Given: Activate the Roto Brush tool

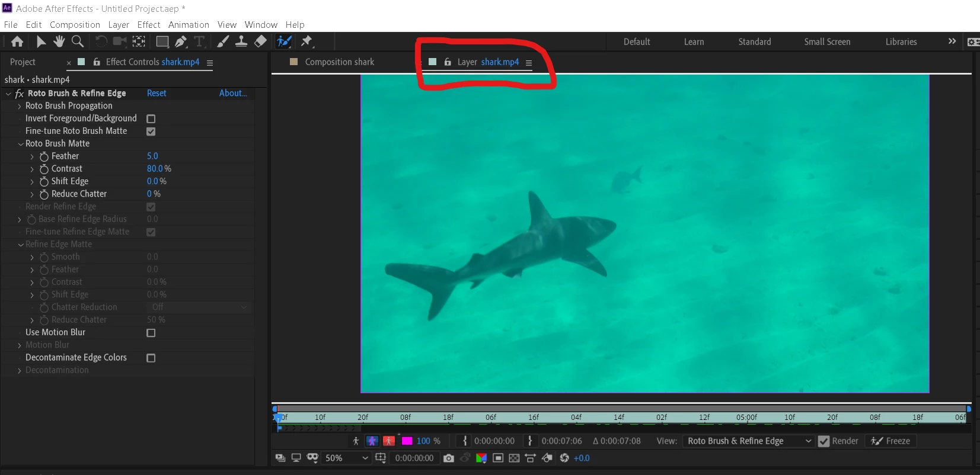Looking at the screenshot, I should pos(285,41).
